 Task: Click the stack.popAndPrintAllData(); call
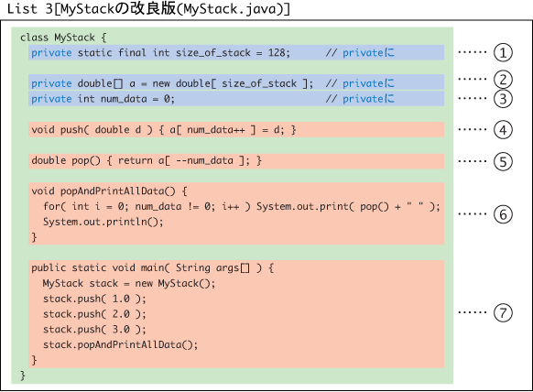(x=120, y=344)
